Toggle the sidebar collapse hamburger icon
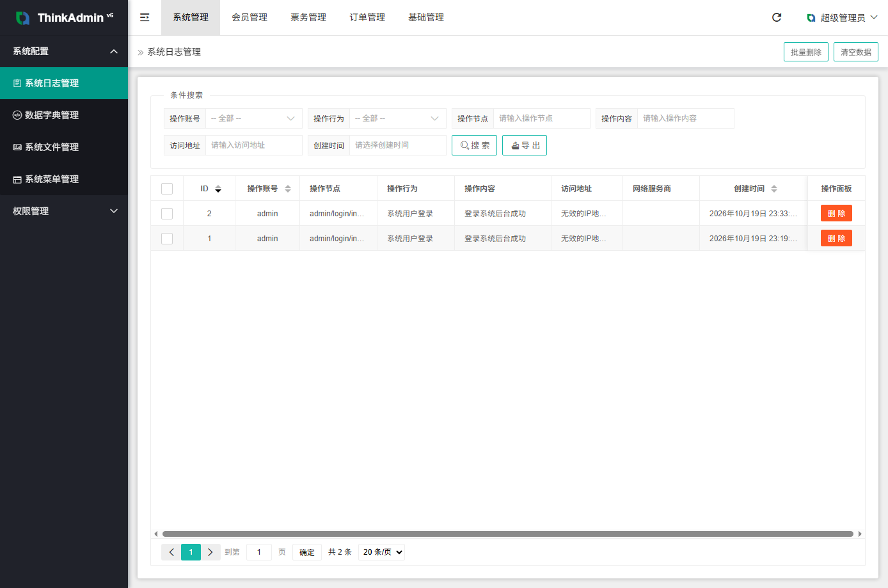Screen dimensions: 888x588 (145, 17)
